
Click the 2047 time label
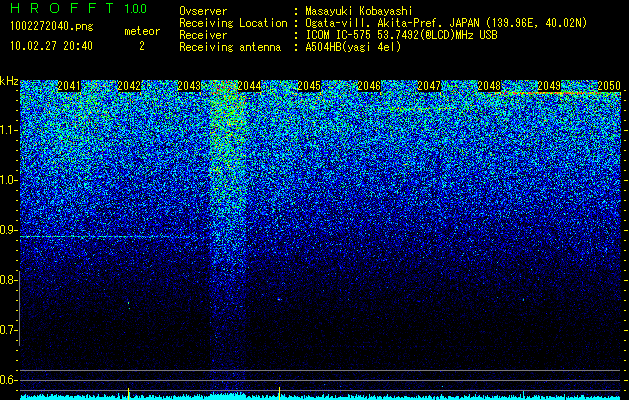429,86
